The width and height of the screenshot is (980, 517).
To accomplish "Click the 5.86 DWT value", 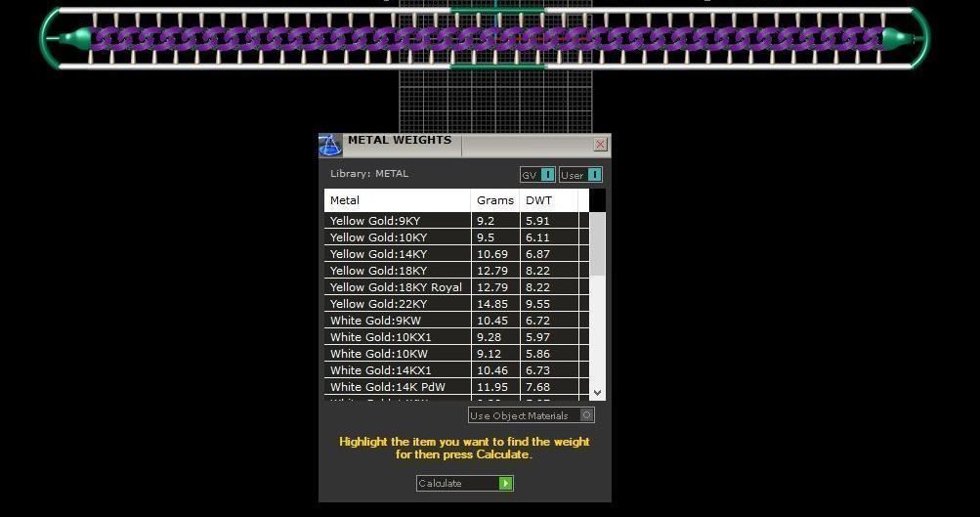I will pos(537,353).
